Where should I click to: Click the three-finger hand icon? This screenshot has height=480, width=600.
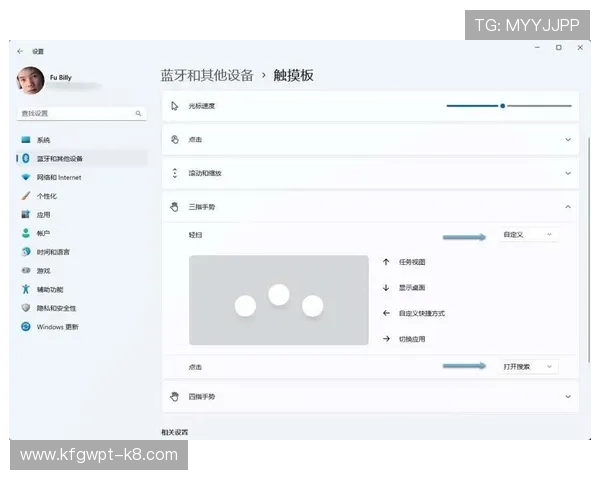tap(174, 207)
